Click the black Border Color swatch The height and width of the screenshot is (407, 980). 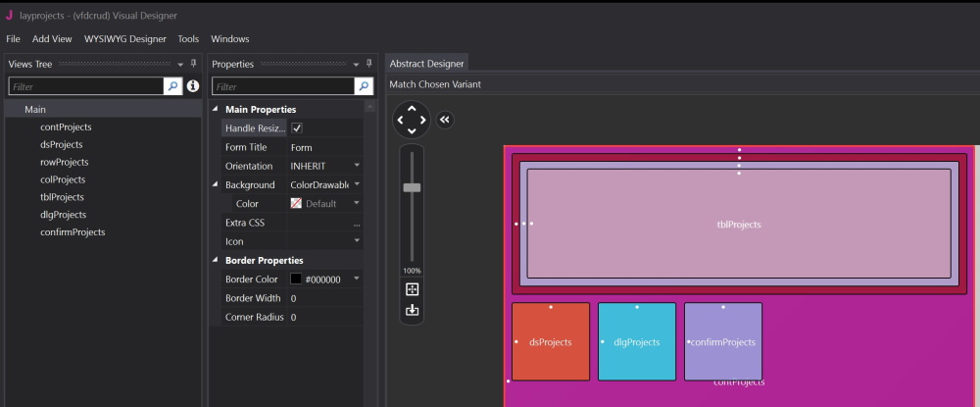click(x=296, y=280)
